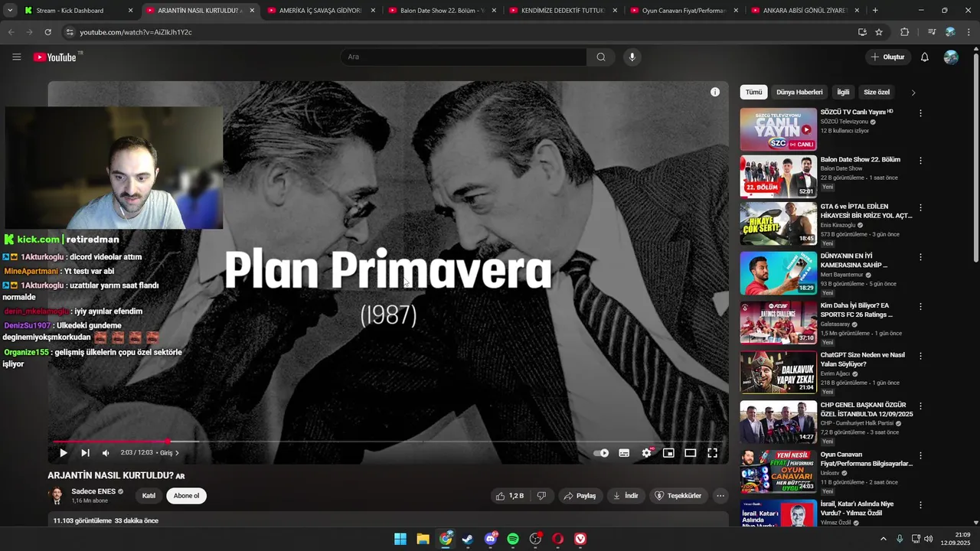Open the YouTube hamburger guide menu
Image resolution: width=980 pixels, height=551 pixels.
[16, 57]
